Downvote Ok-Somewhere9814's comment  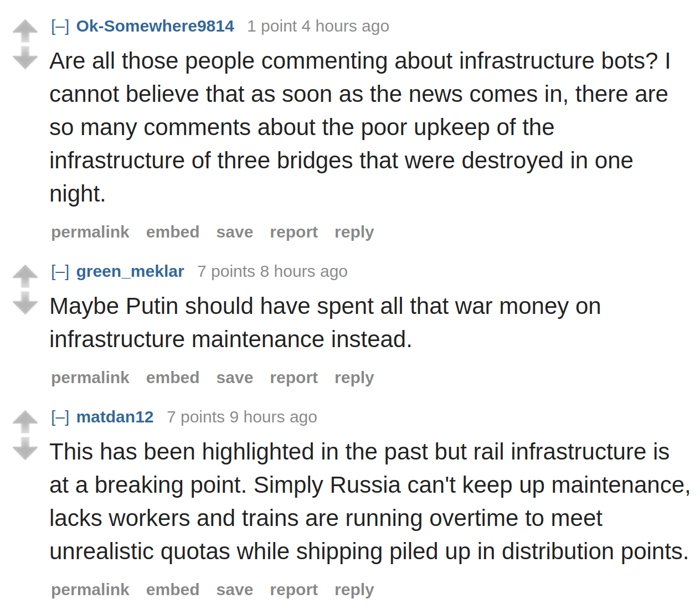tap(25, 58)
